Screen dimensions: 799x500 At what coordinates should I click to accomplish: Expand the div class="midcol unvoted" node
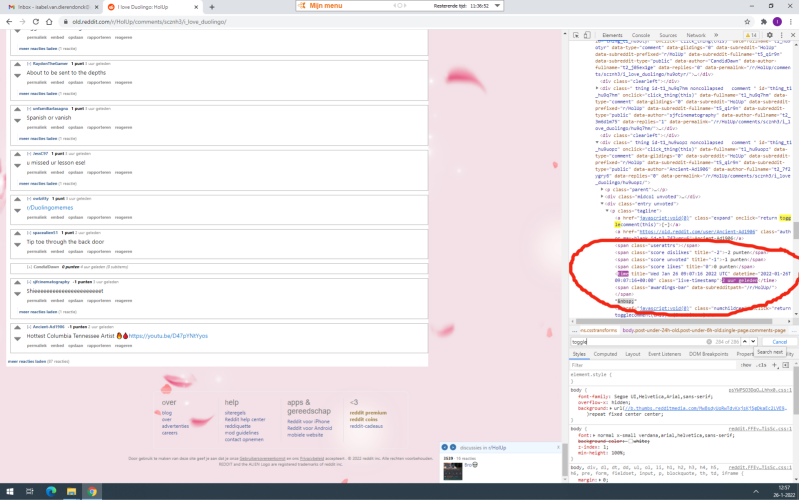click(602, 197)
